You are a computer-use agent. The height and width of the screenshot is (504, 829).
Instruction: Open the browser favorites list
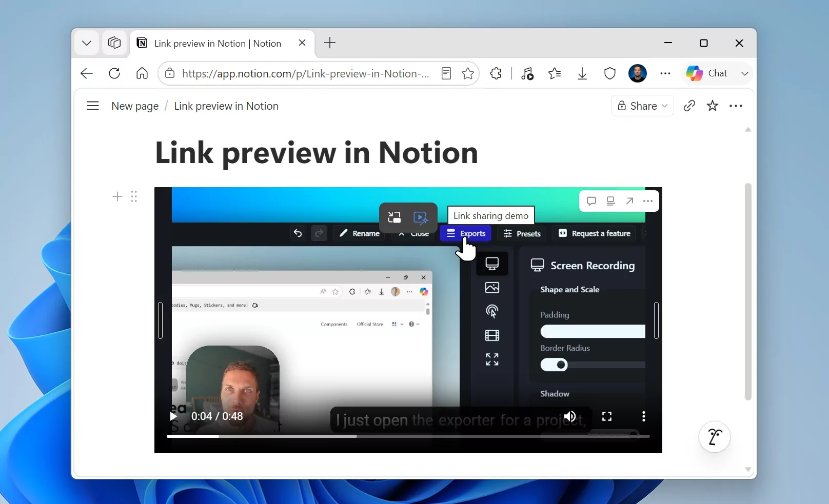point(555,74)
